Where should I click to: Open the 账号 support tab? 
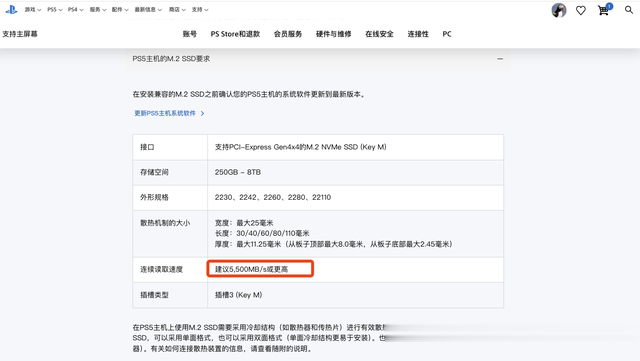pyautogui.click(x=190, y=34)
